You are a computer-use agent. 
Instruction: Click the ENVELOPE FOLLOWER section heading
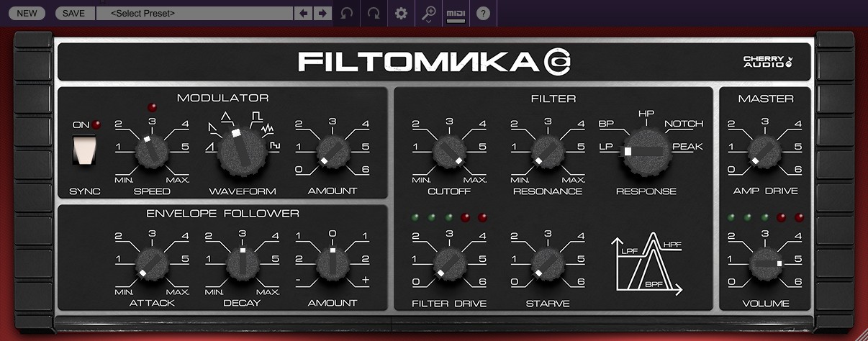[x=223, y=213]
